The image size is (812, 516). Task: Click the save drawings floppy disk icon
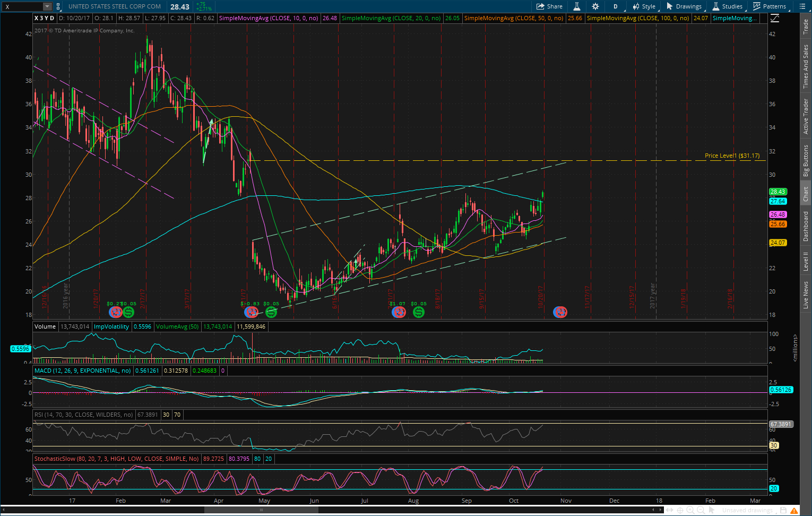[783, 510]
